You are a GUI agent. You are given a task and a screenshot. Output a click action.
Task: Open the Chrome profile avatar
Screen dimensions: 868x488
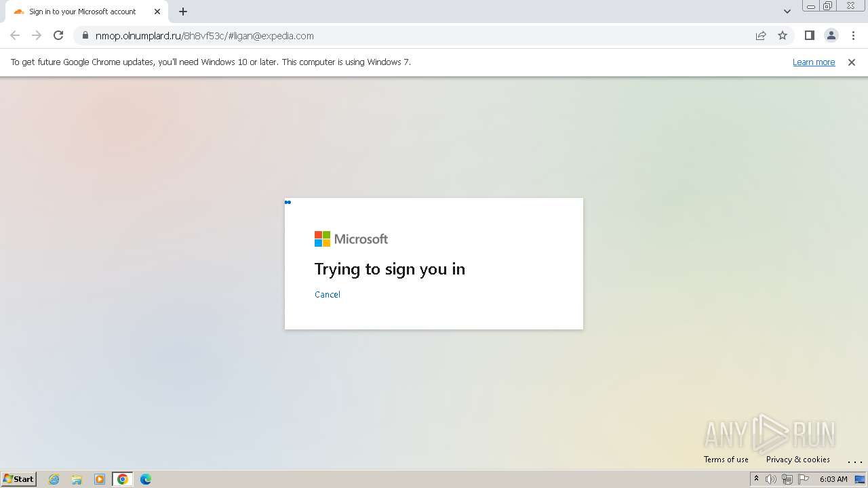[831, 35]
